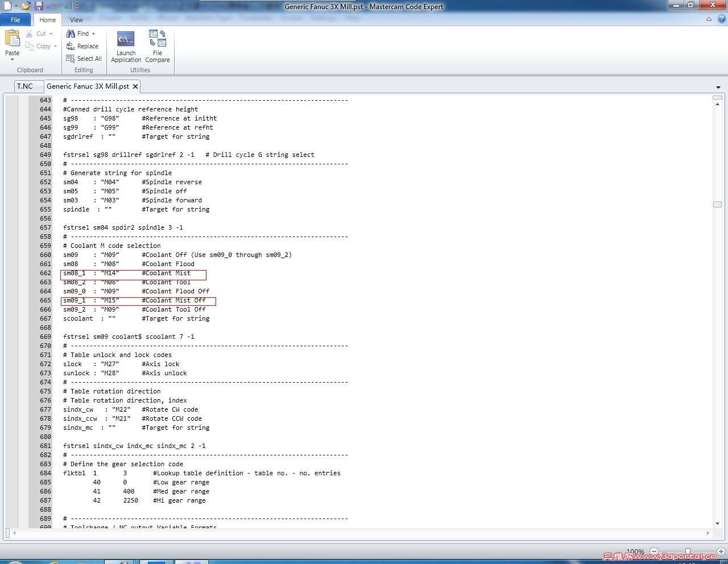Screen dimensions: 728x564
Task: Click the "42 2250 #Hi gear range" line
Action: (x=150, y=500)
